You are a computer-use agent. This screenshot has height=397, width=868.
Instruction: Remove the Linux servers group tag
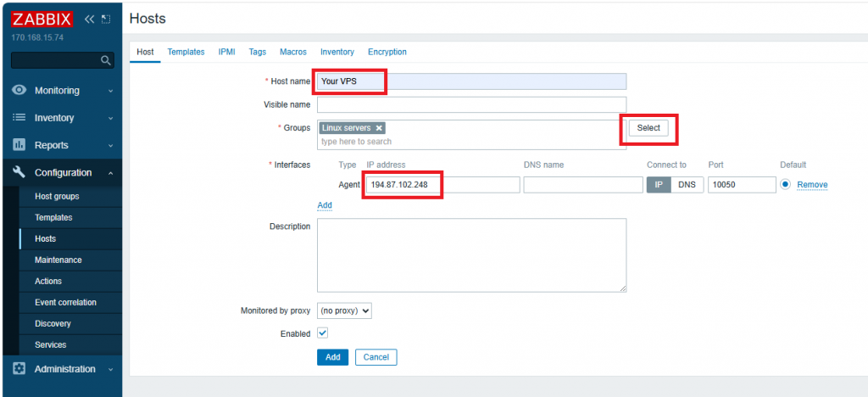coord(379,128)
